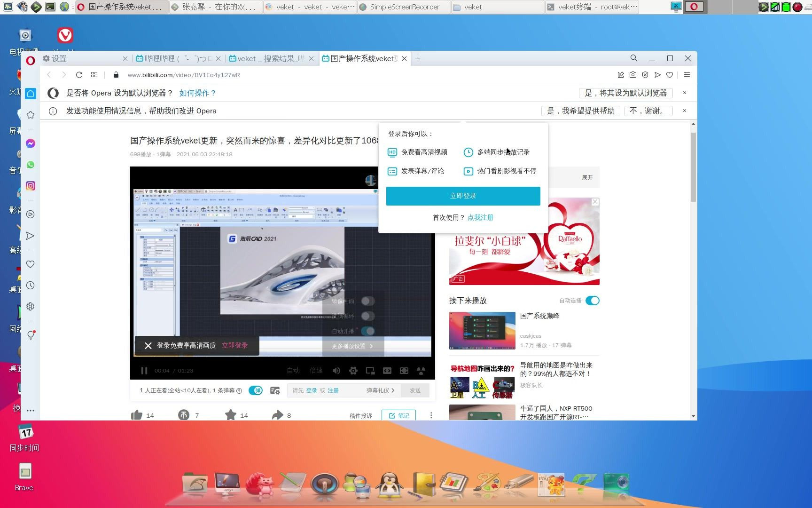Click 是，我希望提供帮助 button
Image resolution: width=812 pixels, height=508 pixels.
click(581, 111)
